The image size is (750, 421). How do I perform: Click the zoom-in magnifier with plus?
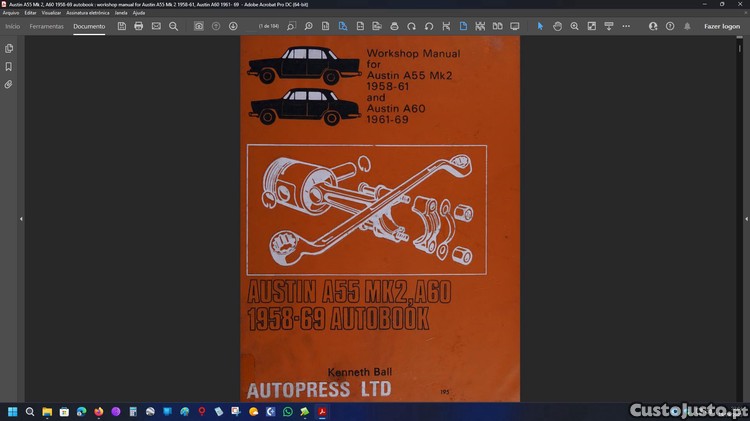tap(574, 26)
